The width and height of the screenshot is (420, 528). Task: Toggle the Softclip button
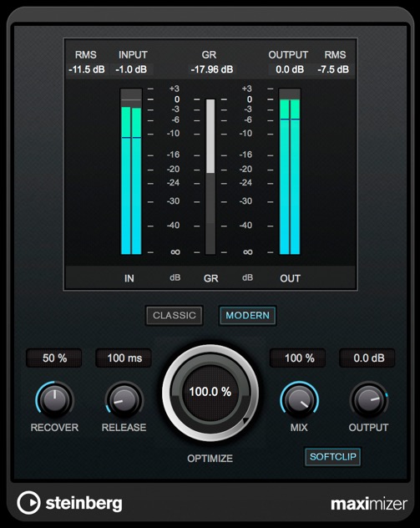click(x=333, y=457)
